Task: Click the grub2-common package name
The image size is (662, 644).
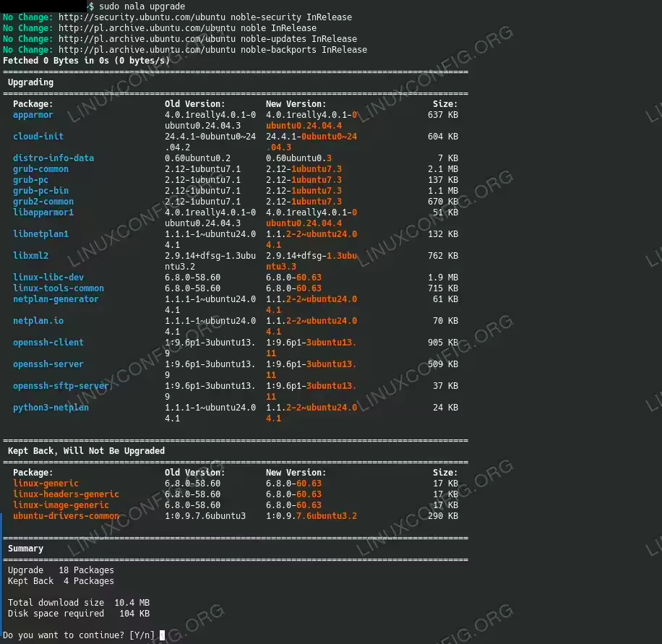Action: [43, 202]
